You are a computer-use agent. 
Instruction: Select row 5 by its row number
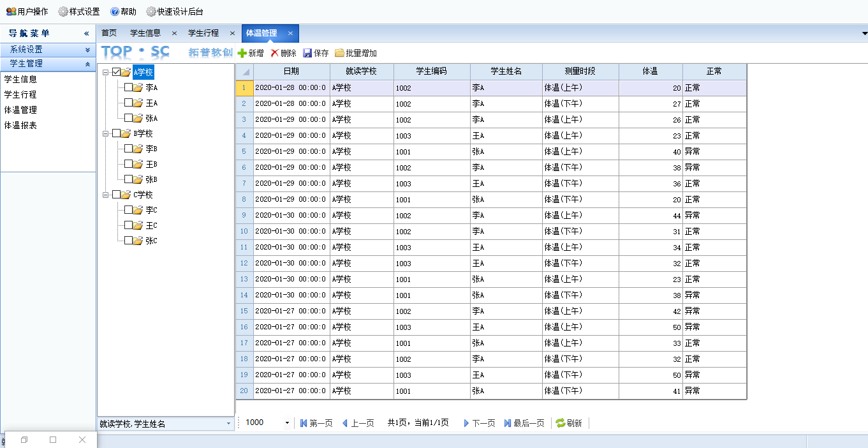(245, 152)
